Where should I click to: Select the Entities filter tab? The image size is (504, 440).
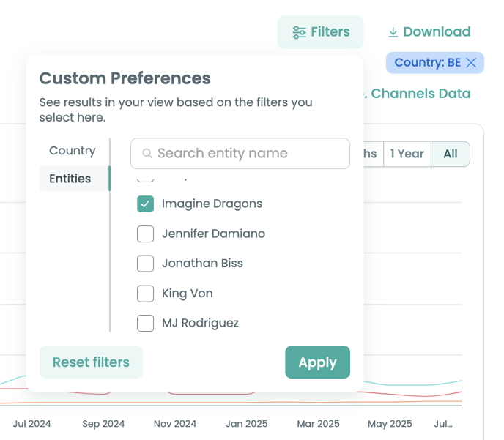click(x=70, y=179)
